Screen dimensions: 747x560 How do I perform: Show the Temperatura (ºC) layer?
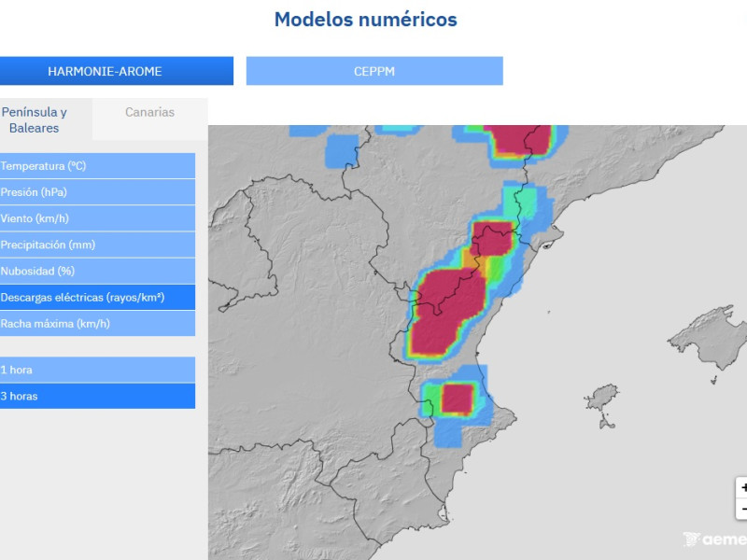(97, 166)
